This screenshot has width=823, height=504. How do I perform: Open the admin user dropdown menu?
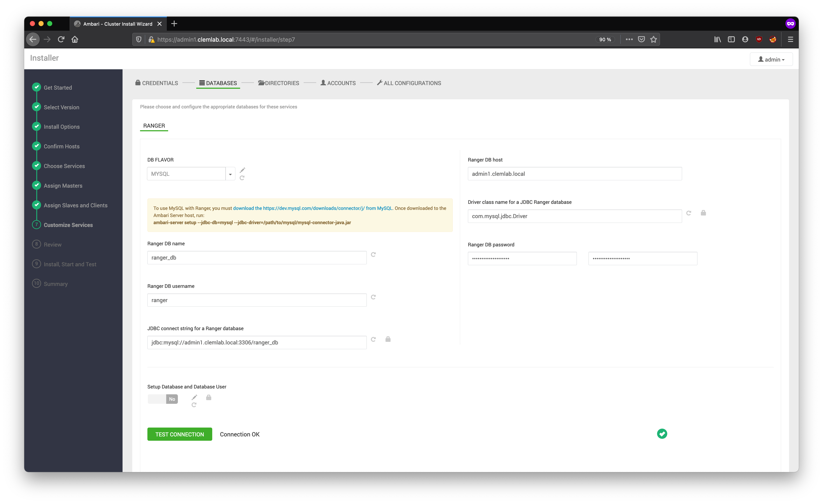pyautogui.click(x=771, y=59)
